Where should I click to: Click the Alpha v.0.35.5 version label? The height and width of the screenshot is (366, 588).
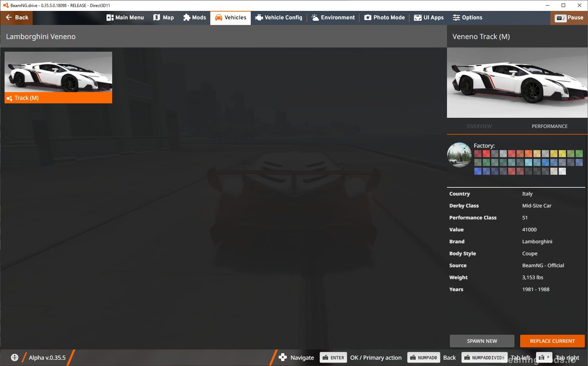(x=47, y=358)
